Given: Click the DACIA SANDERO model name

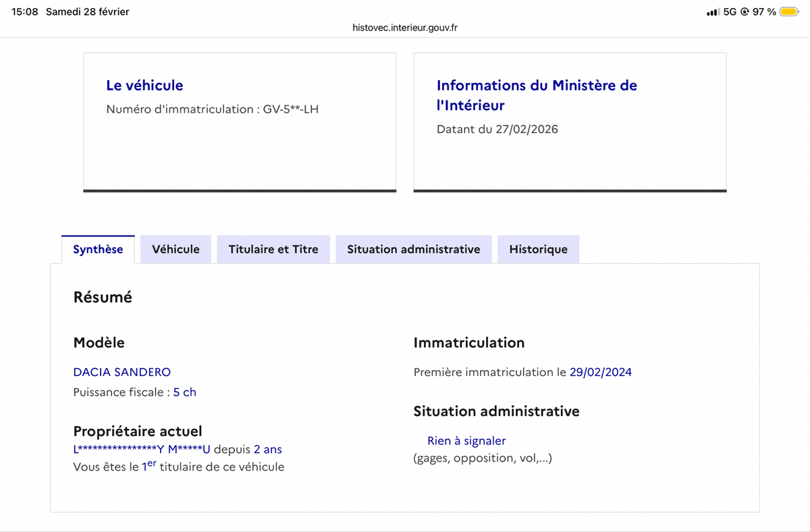Looking at the screenshot, I should pos(122,372).
